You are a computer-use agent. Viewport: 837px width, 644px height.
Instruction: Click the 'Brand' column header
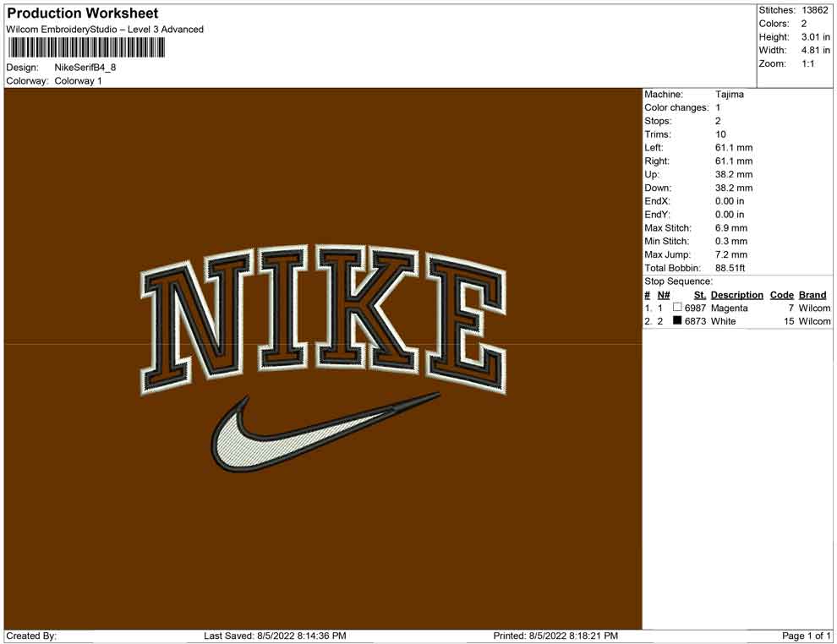812,294
